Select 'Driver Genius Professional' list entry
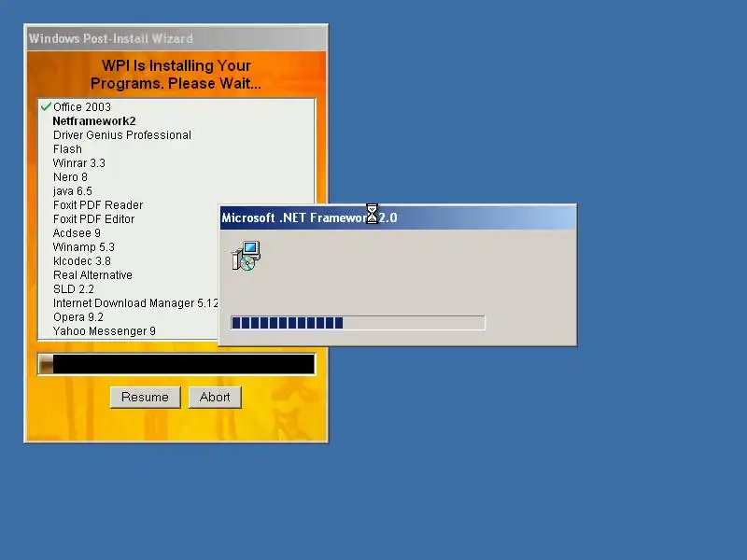Image resolution: width=747 pixels, height=560 pixels. tap(122, 135)
